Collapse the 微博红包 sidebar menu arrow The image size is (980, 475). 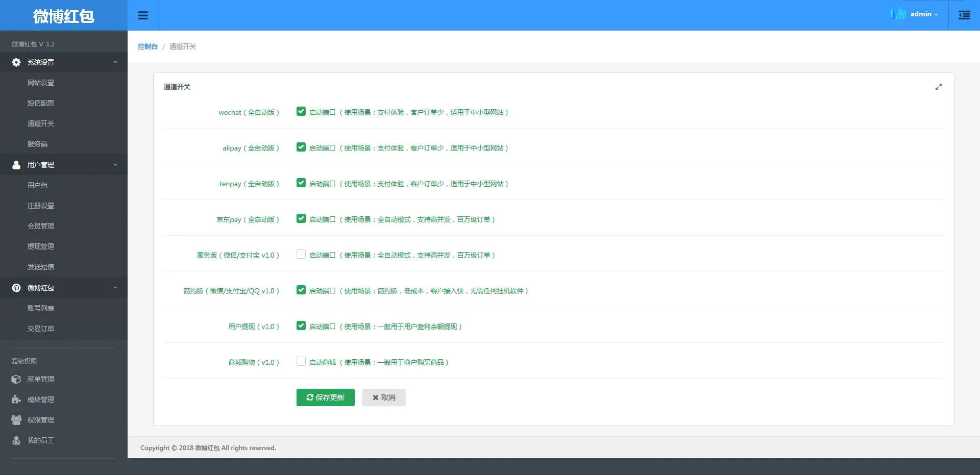pos(115,288)
